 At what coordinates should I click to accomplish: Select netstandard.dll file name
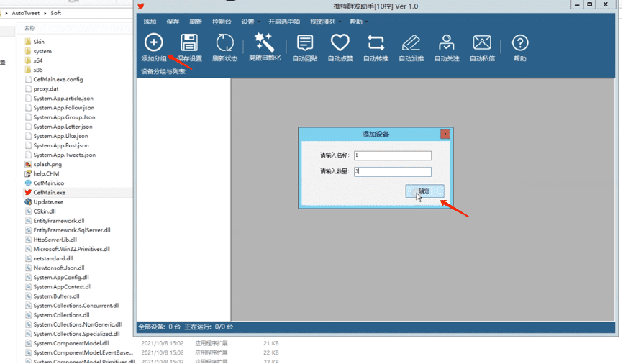tap(53, 258)
